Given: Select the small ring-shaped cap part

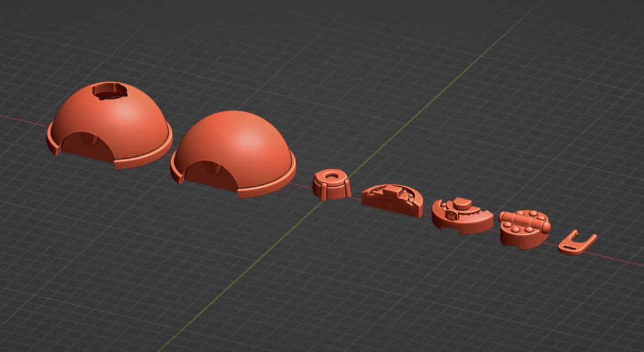Looking at the screenshot, I should [x=331, y=185].
